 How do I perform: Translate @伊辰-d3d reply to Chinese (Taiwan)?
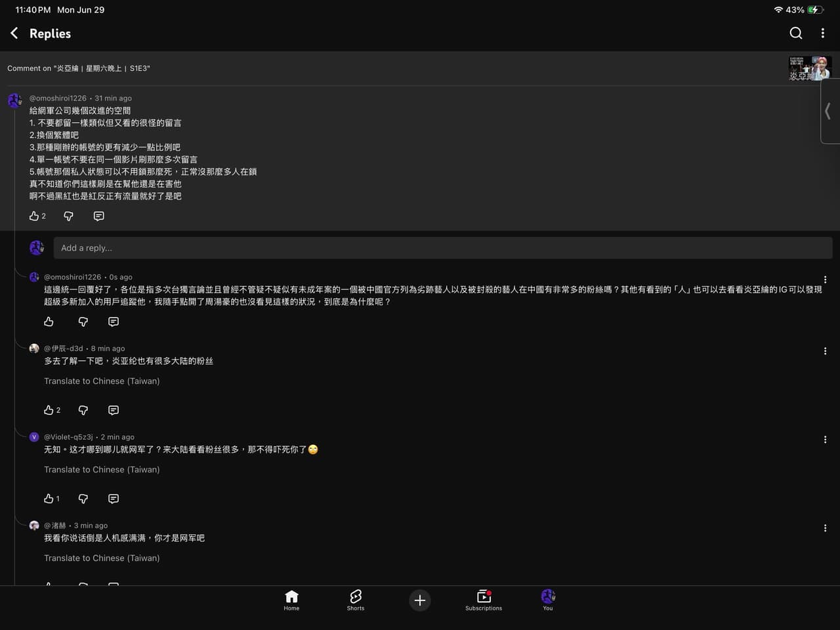tap(102, 381)
